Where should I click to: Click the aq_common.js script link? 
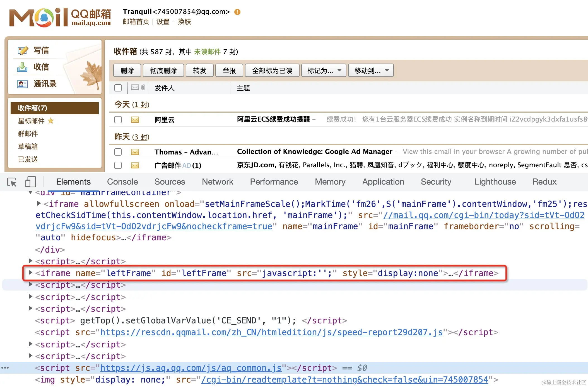[191, 368]
